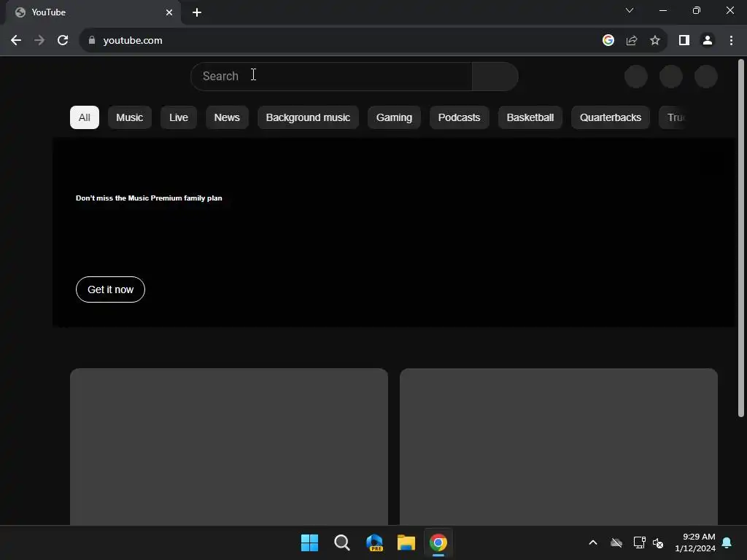Click the OneDrive cloud tray icon
747x560 pixels.
click(x=616, y=542)
